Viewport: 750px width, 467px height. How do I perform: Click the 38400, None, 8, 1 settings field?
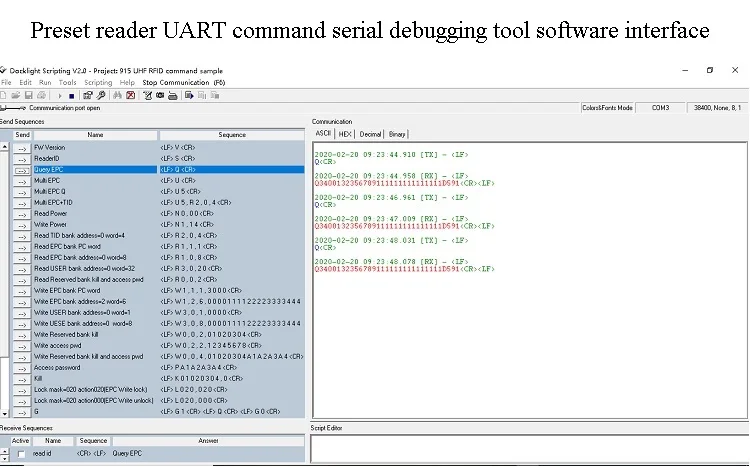pyautogui.click(x=717, y=108)
